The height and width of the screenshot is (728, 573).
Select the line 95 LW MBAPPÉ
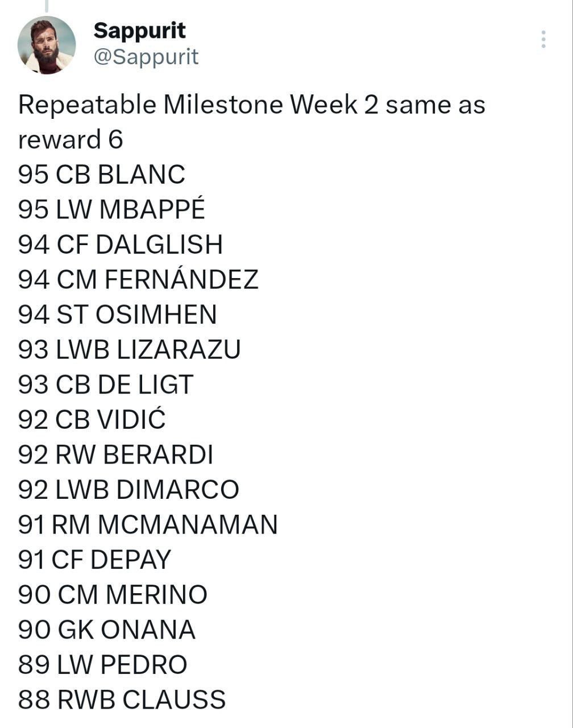pyautogui.click(x=111, y=209)
